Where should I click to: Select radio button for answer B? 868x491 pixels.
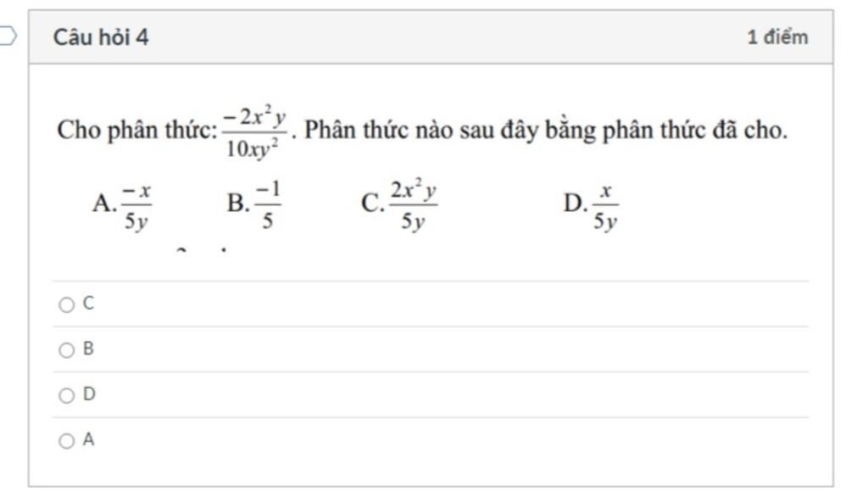tap(66, 350)
